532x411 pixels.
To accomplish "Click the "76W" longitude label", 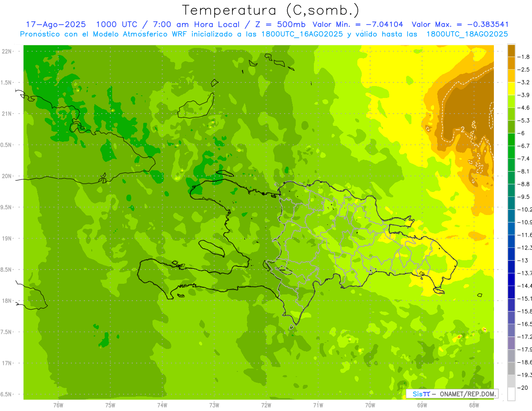I will tap(58, 405).
